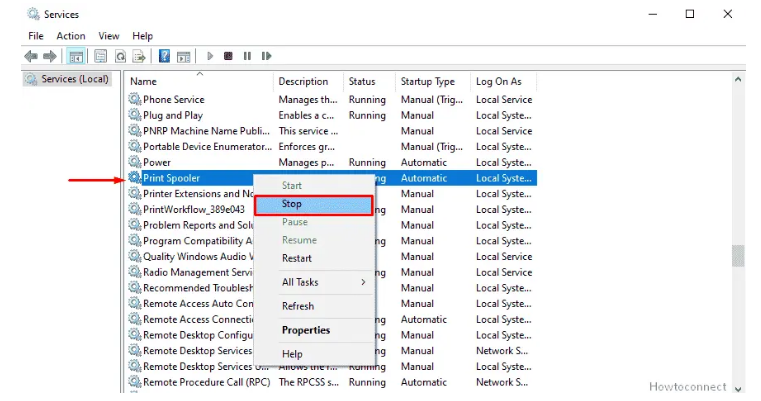The image size is (761, 401).
Task: Choose Resume in the context menu
Action: tap(314, 240)
